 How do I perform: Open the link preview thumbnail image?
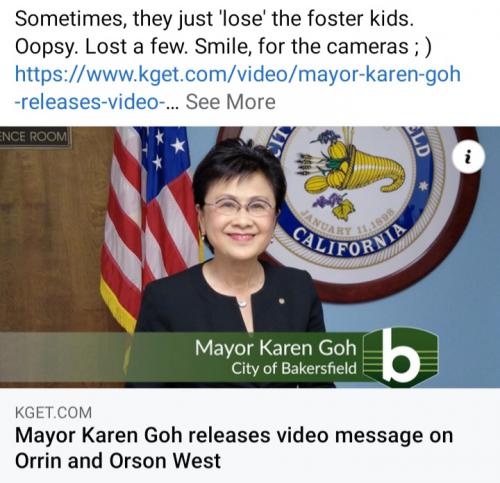click(250, 257)
